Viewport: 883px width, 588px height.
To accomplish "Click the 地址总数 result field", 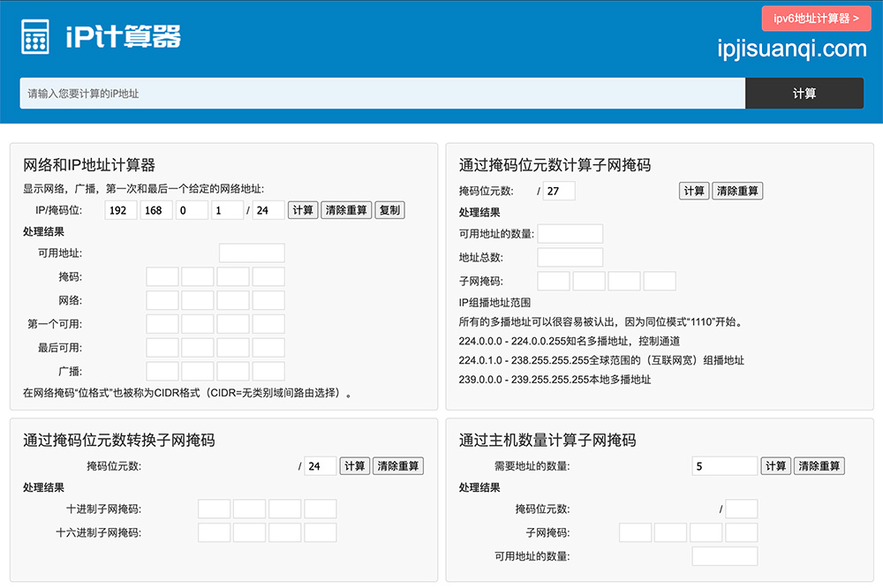I will coord(570,258).
